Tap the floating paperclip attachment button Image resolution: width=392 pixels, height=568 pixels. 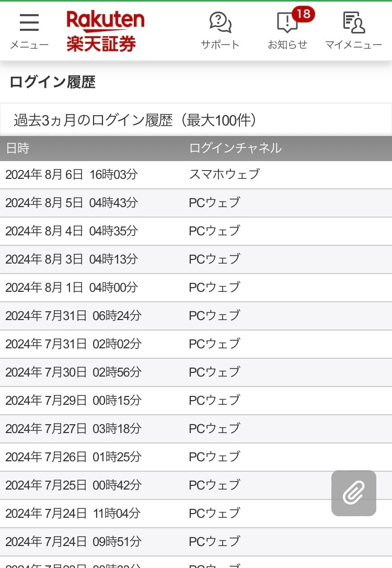354,493
